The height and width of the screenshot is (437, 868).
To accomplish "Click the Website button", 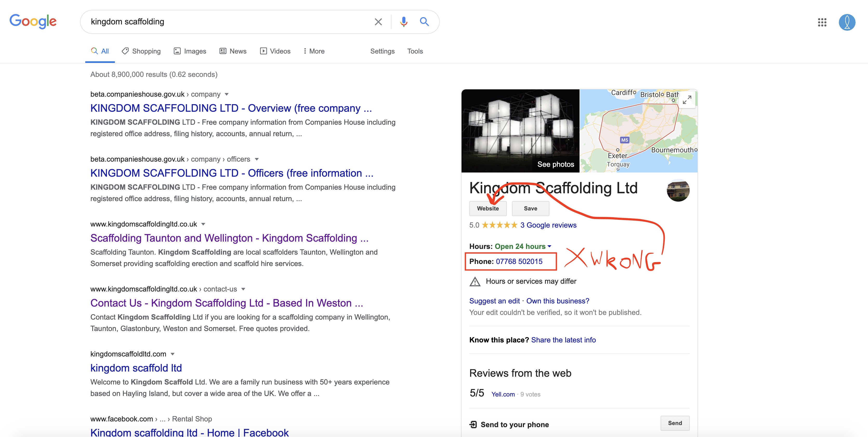I will pos(488,209).
